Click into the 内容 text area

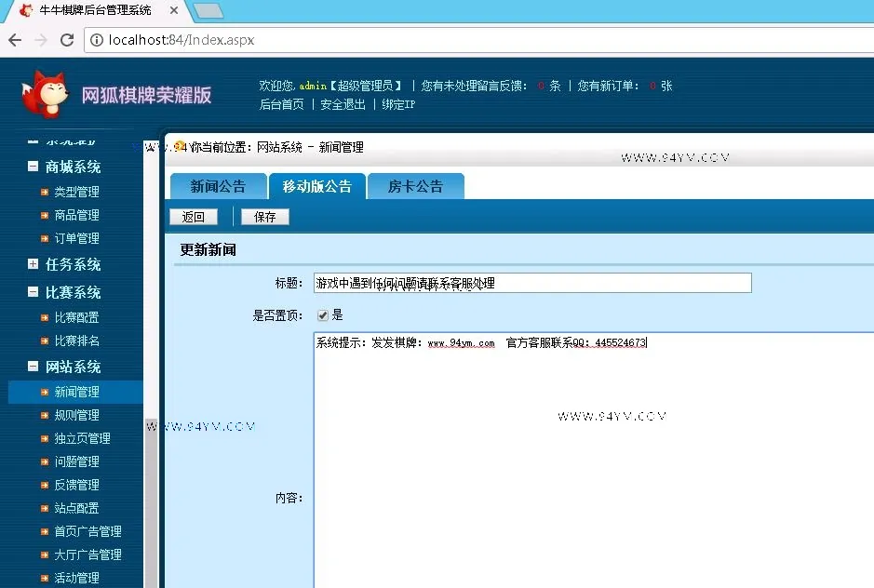click(x=594, y=460)
